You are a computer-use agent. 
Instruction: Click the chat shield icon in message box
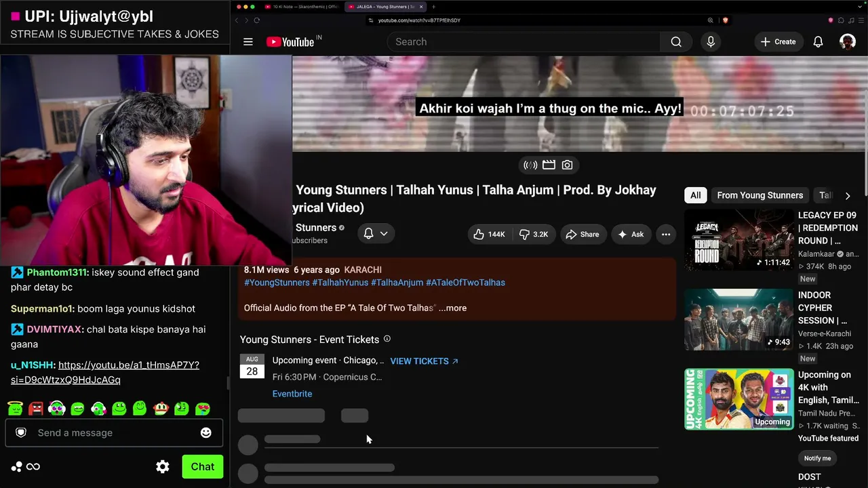click(21, 432)
